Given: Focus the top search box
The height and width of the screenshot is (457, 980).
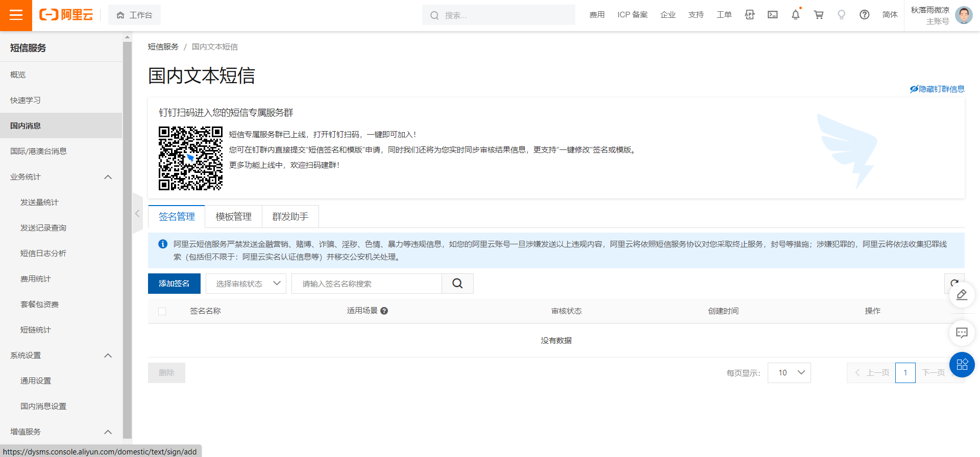Looking at the screenshot, I should click(498, 15).
